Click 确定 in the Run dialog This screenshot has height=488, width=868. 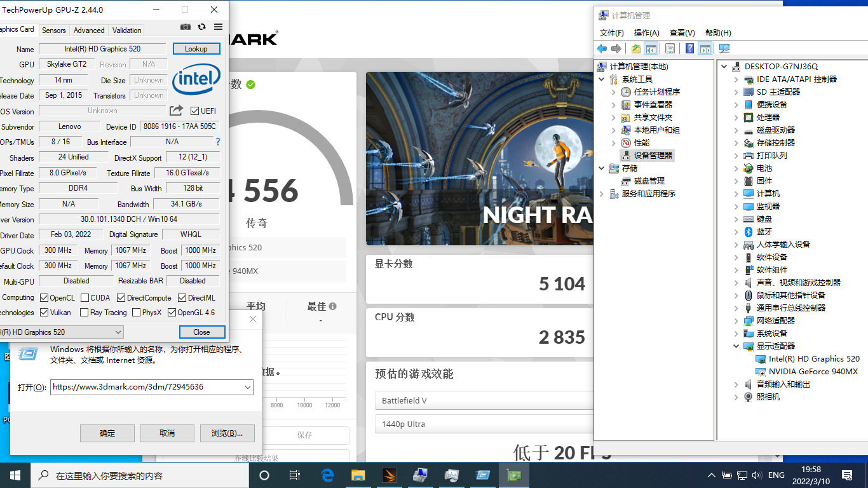(107, 433)
